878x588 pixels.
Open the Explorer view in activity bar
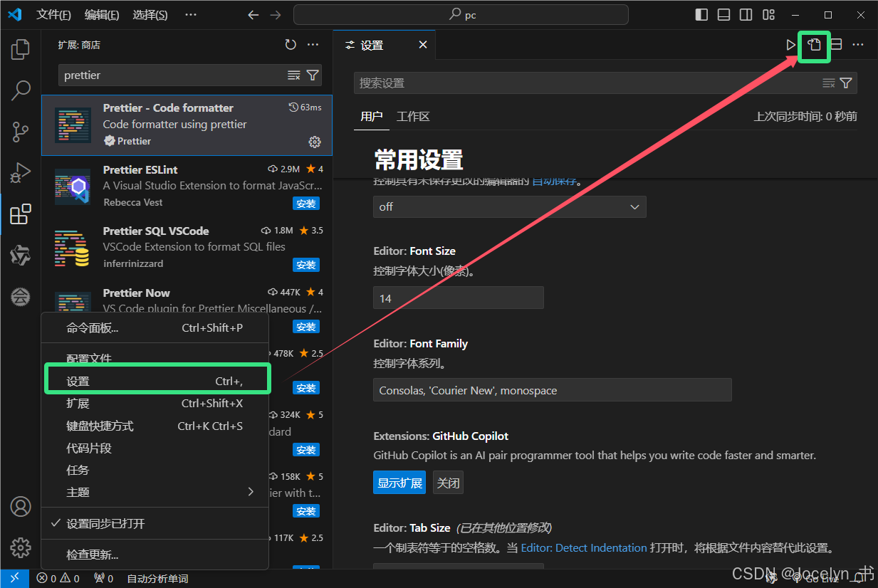[21, 49]
